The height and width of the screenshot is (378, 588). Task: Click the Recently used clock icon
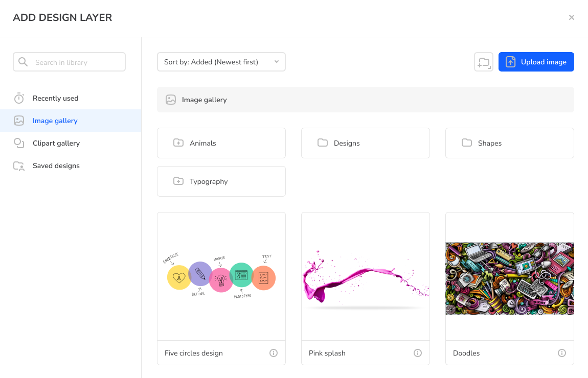tap(19, 98)
